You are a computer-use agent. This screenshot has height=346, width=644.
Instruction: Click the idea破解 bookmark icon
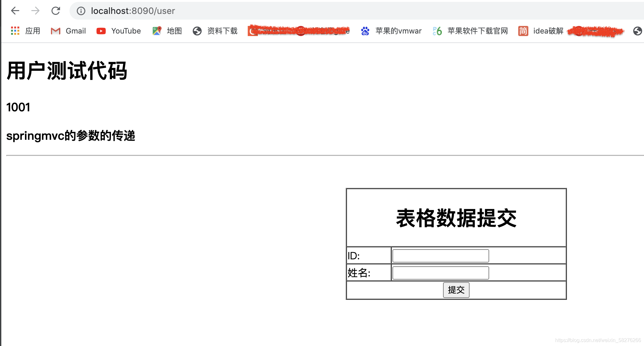tap(523, 31)
